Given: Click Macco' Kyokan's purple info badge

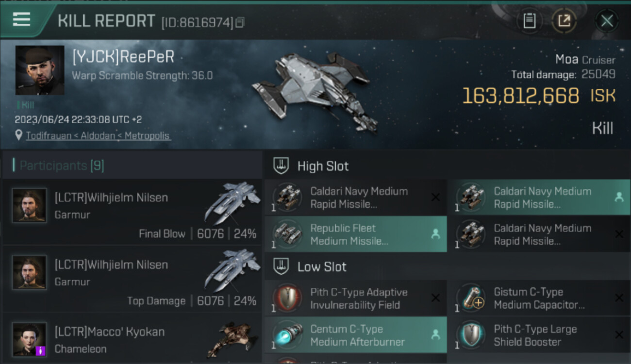Looking at the screenshot, I should [41, 350].
